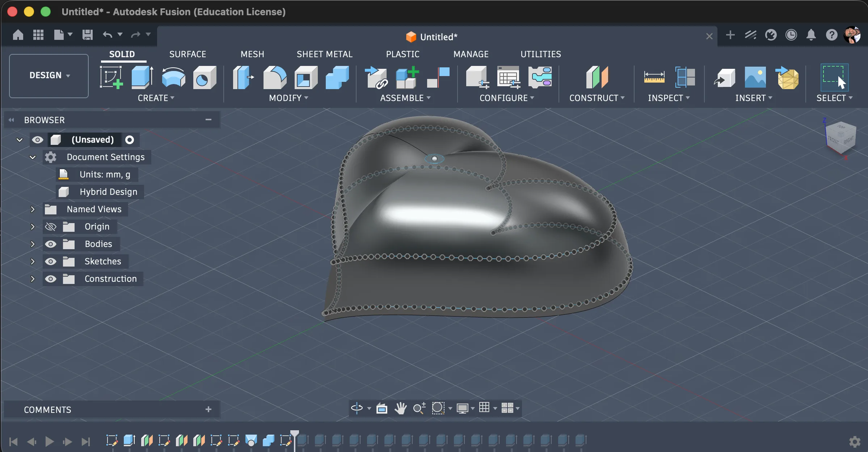Add a comment with the plus button
Image resolution: width=868 pixels, height=452 pixels.
(208, 410)
